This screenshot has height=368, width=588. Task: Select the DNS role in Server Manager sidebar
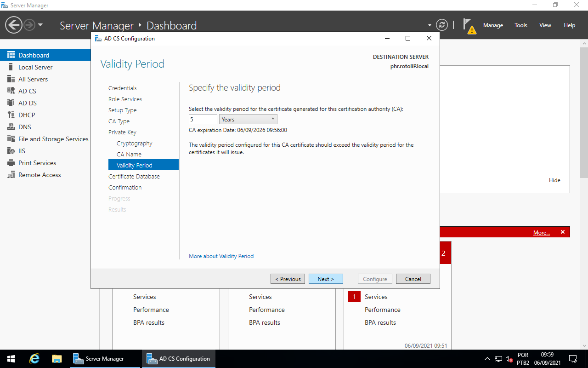point(24,126)
